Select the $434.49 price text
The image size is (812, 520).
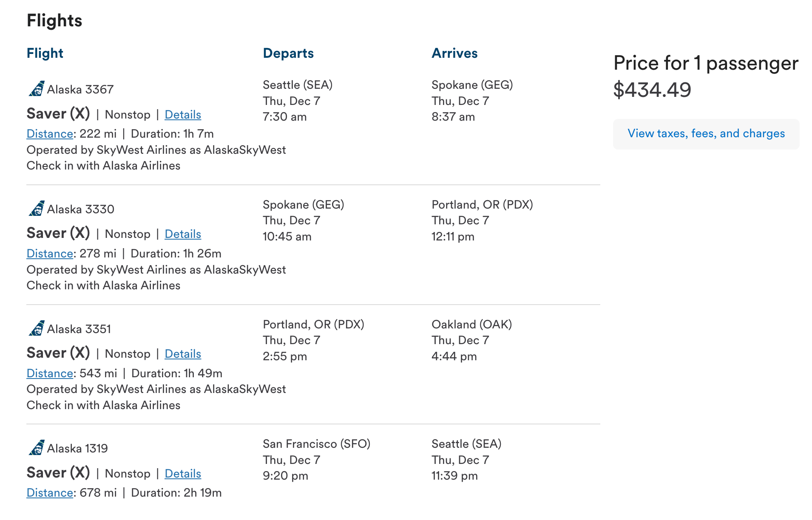coord(652,90)
